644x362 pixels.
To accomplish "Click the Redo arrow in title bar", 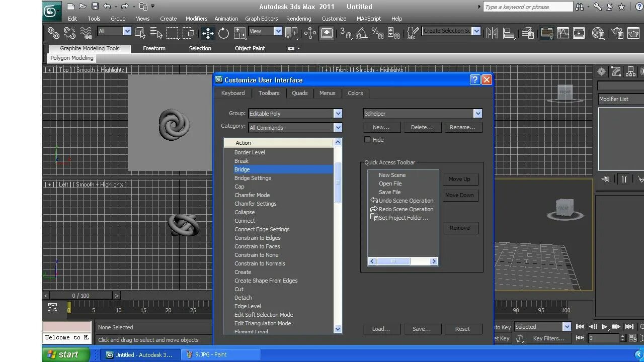I will point(124,7).
